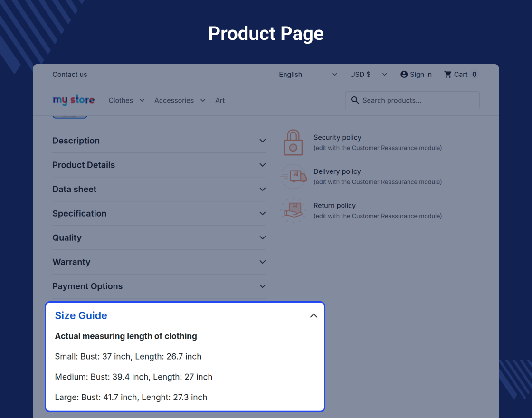Go to my store logo homepage
Viewport: 532px width, 418px height.
pyautogui.click(x=74, y=100)
